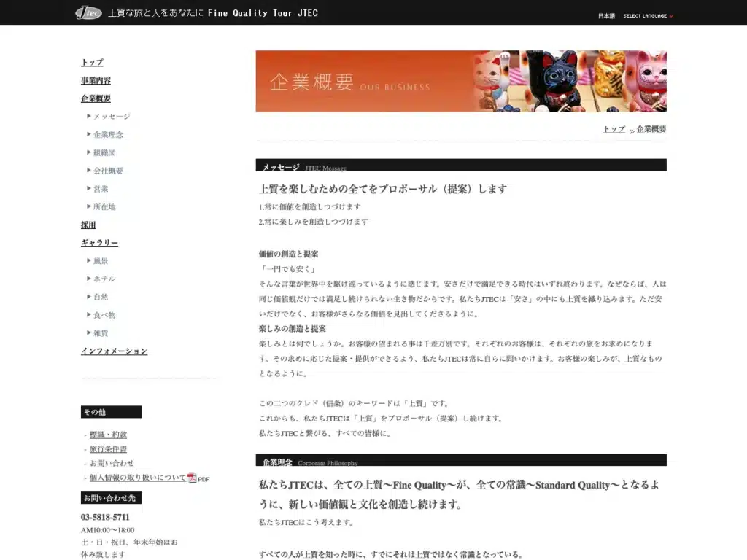This screenshot has height=560, width=747.
Task: Click the メッセージ JTEC Message section header
Action: coord(461,165)
